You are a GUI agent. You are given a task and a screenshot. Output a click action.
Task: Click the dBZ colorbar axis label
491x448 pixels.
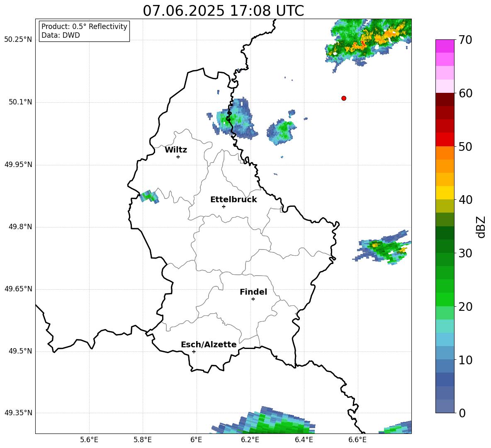pyautogui.click(x=481, y=227)
